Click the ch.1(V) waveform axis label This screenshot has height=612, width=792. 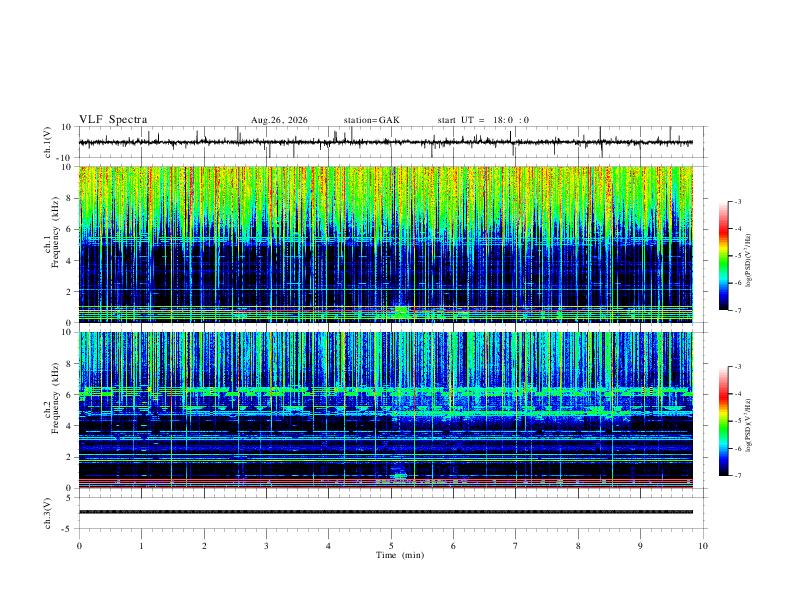click(48, 142)
